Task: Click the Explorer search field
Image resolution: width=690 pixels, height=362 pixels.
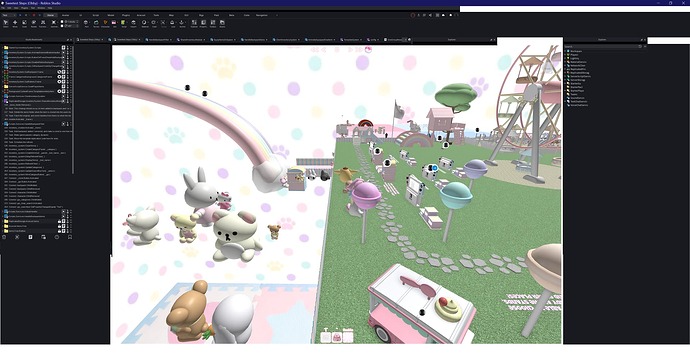Action: pos(600,46)
